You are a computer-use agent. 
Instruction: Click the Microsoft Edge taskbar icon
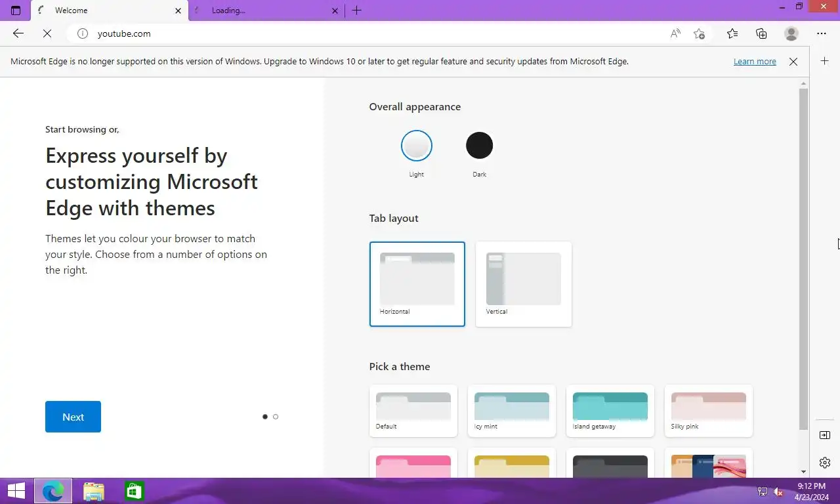tap(53, 491)
